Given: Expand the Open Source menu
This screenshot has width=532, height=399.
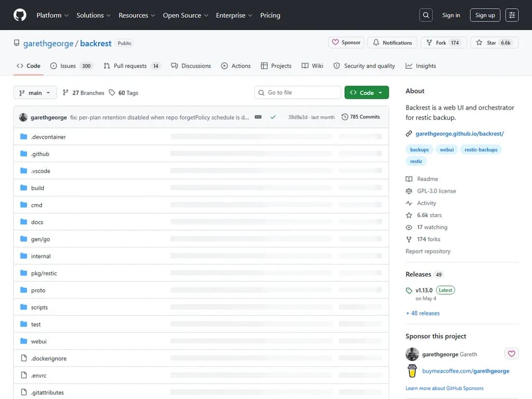Looking at the screenshot, I should (x=185, y=15).
